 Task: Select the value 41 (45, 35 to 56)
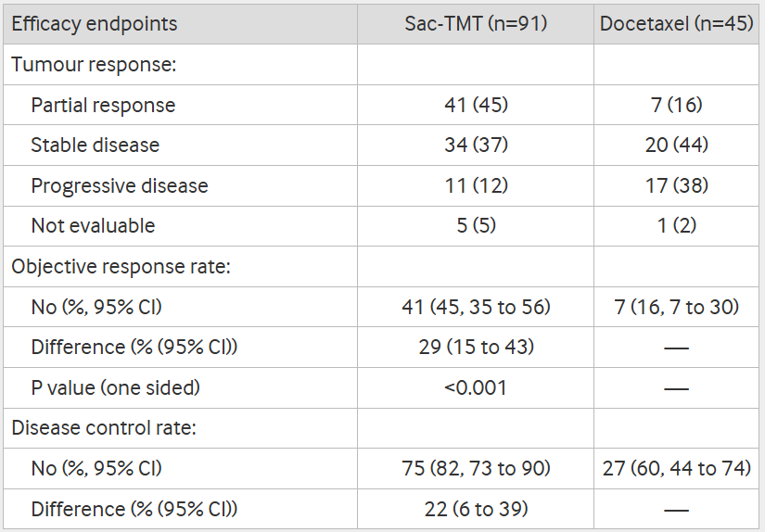[476, 307]
